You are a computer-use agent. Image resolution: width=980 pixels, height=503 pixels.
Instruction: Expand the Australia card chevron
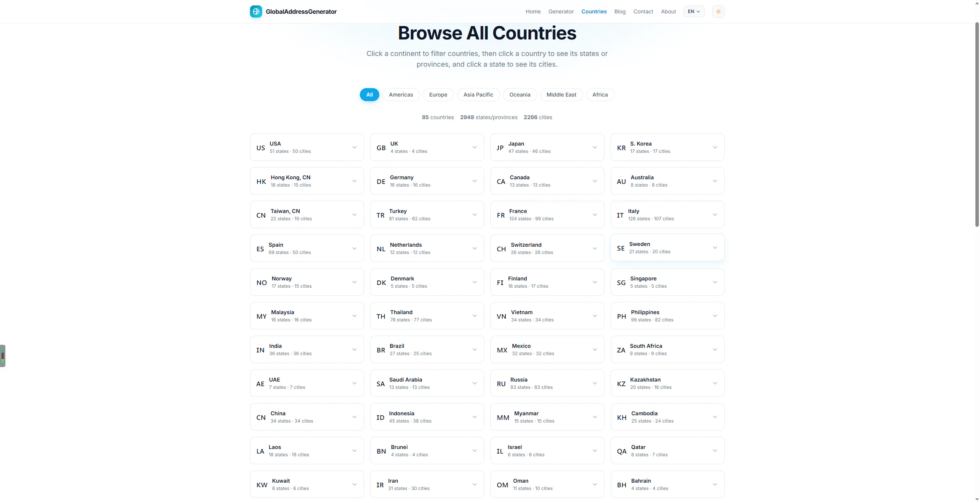coord(715,181)
